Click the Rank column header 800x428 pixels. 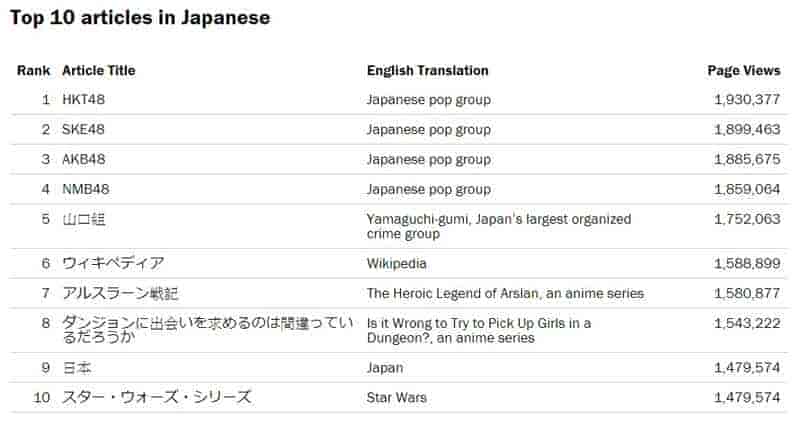tap(34, 70)
